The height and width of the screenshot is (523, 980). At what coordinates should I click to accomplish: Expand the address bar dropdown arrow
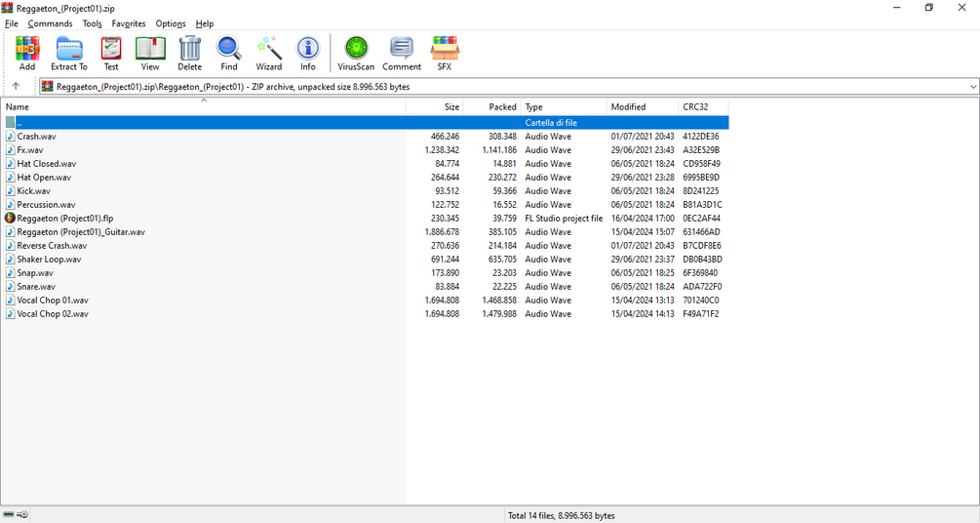coord(973,87)
